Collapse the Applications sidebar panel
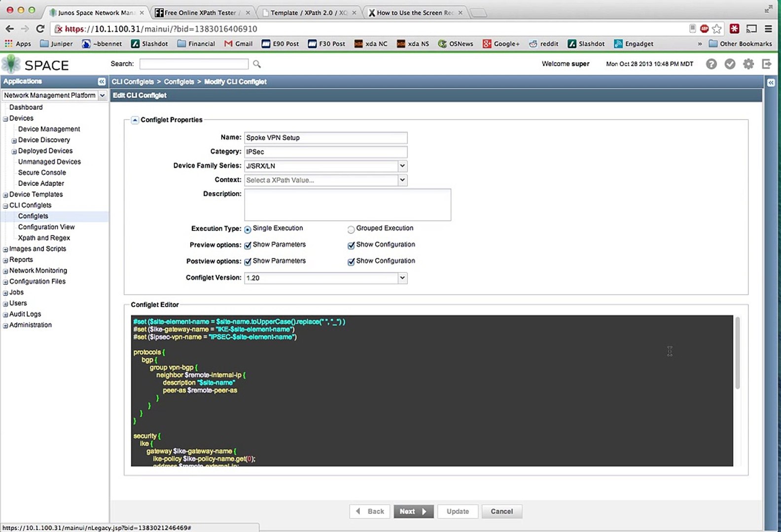781x532 pixels. [x=102, y=82]
